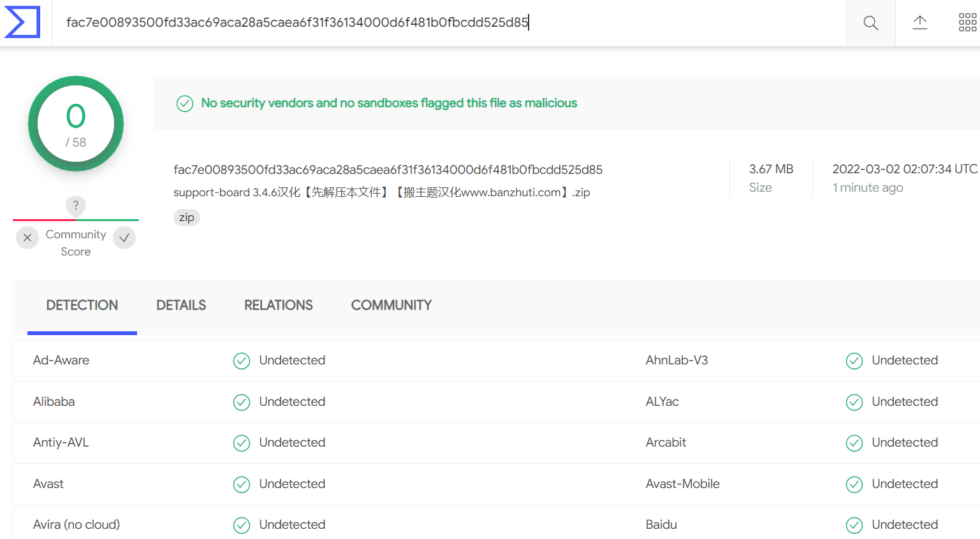Click the Antiy-AVL undetected check icon

point(242,443)
